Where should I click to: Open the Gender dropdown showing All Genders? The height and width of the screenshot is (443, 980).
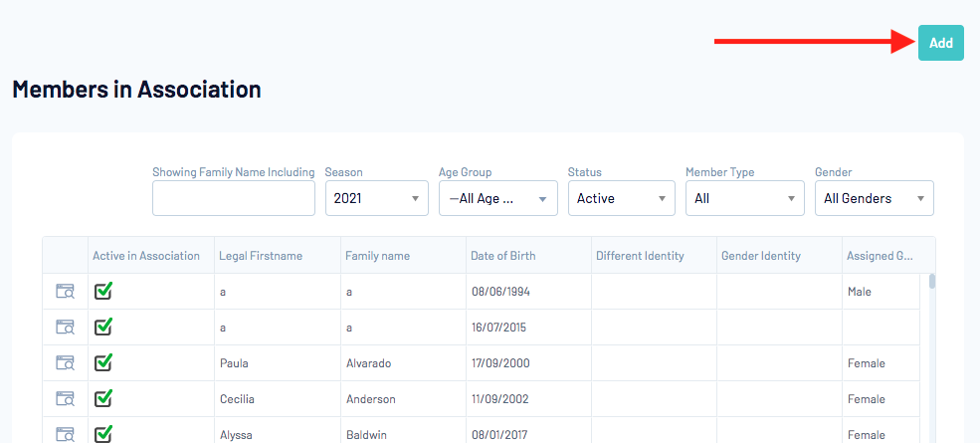coord(875,198)
